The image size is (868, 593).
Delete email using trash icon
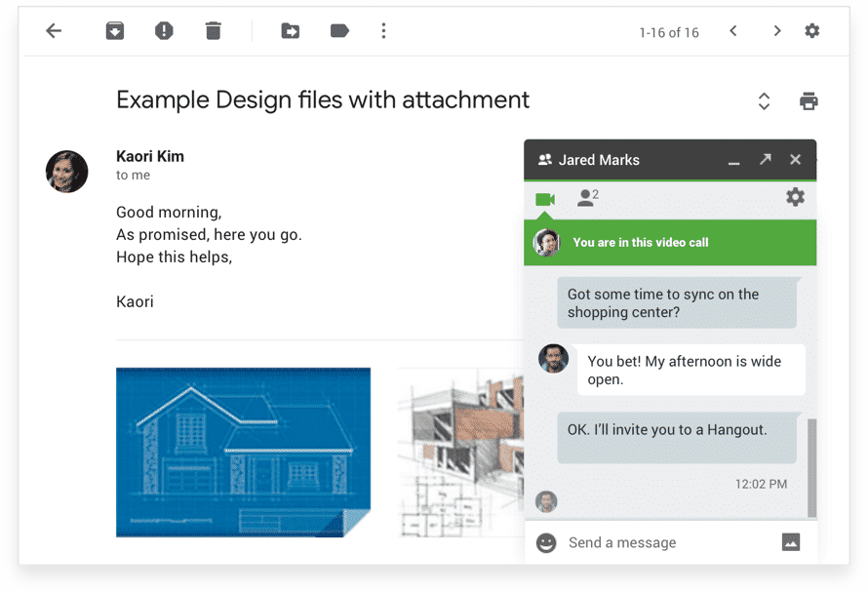214,31
